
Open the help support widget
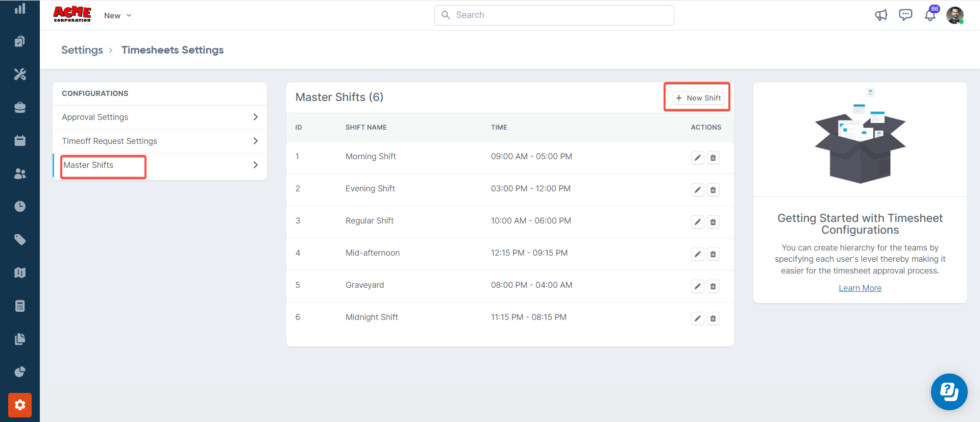pos(949,392)
